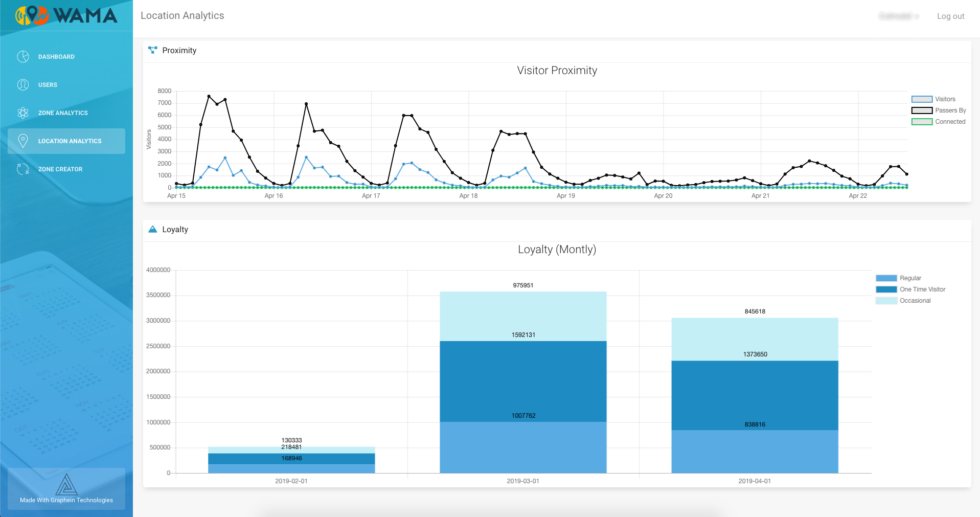Click the Apr 22 axis label
The height and width of the screenshot is (517, 980).
[x=858, y=196]
